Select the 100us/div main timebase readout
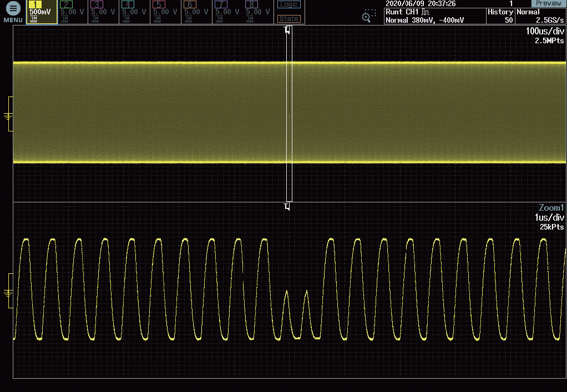 [545, 31]
